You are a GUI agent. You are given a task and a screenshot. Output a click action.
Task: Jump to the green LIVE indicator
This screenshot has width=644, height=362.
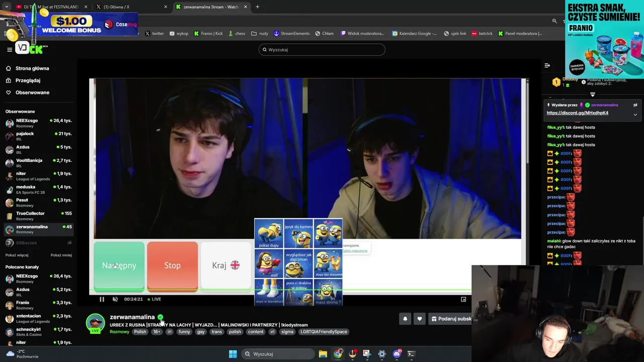154,299
